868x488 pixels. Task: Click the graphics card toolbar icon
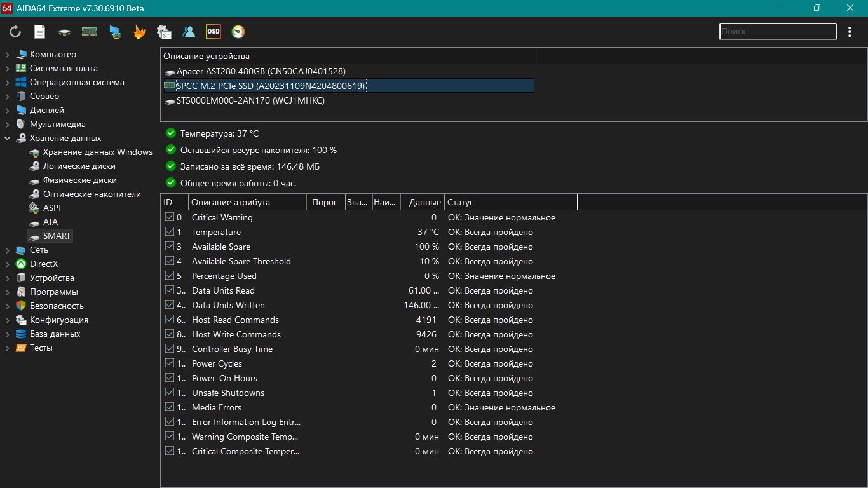[x=115, y=32]
